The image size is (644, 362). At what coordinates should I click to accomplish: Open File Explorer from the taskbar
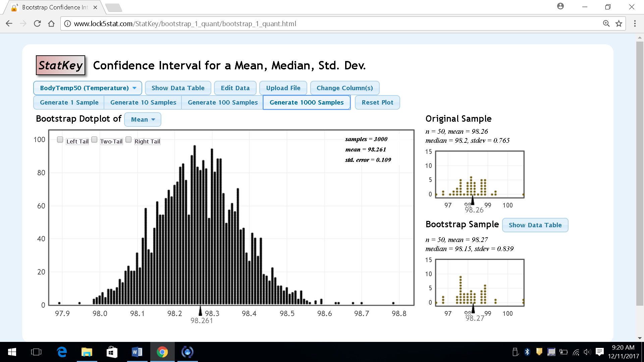point(87,352)
